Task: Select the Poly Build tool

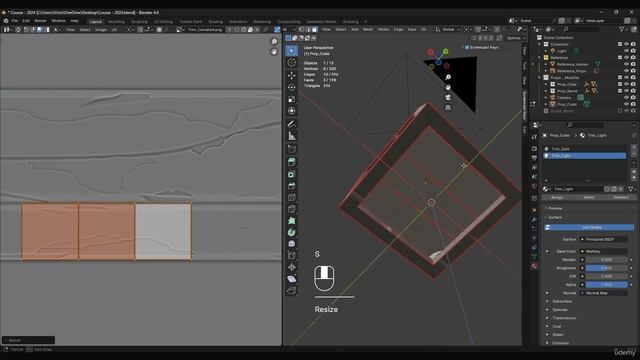Action: pyautogui.click(x=291, y=221)
